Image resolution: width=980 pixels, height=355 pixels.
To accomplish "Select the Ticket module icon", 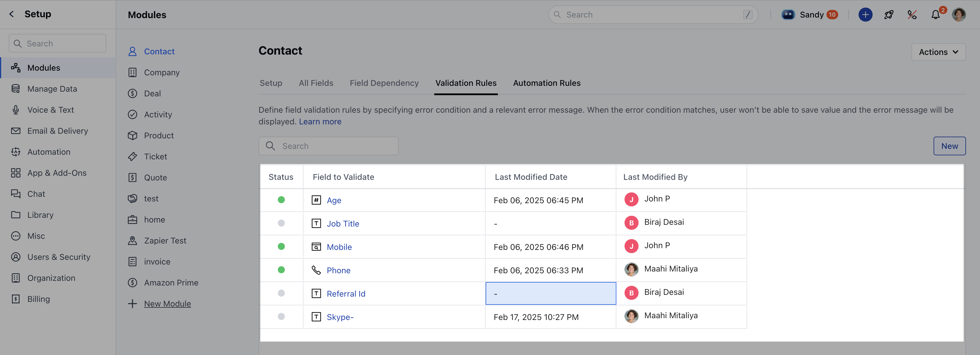I will click(132, 156).
